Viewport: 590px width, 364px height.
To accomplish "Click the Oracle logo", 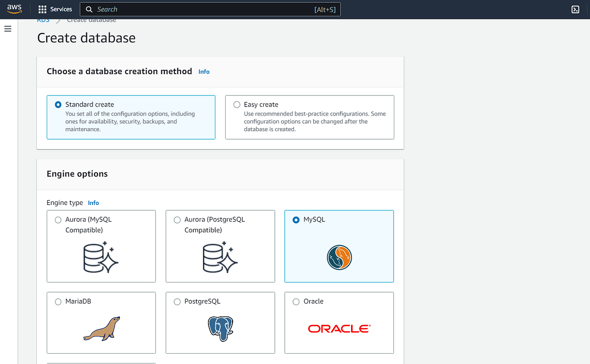I will tap(338, 328).
